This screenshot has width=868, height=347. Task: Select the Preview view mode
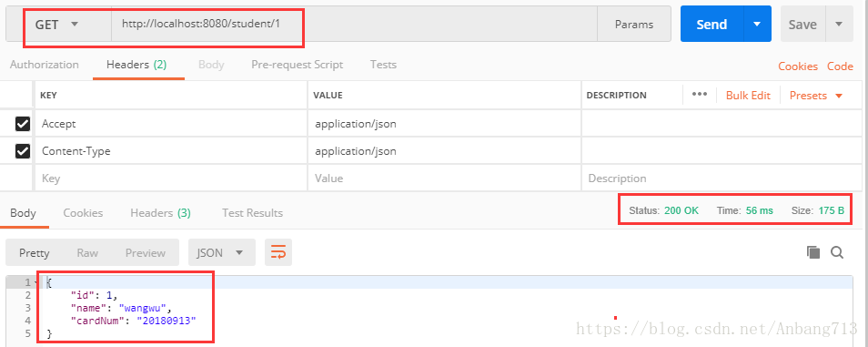146,253
